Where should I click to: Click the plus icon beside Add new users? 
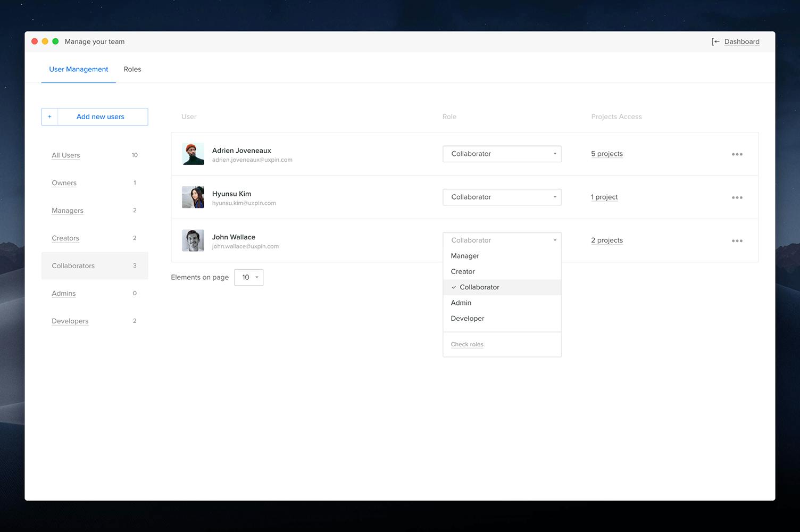tap(49, 117)
